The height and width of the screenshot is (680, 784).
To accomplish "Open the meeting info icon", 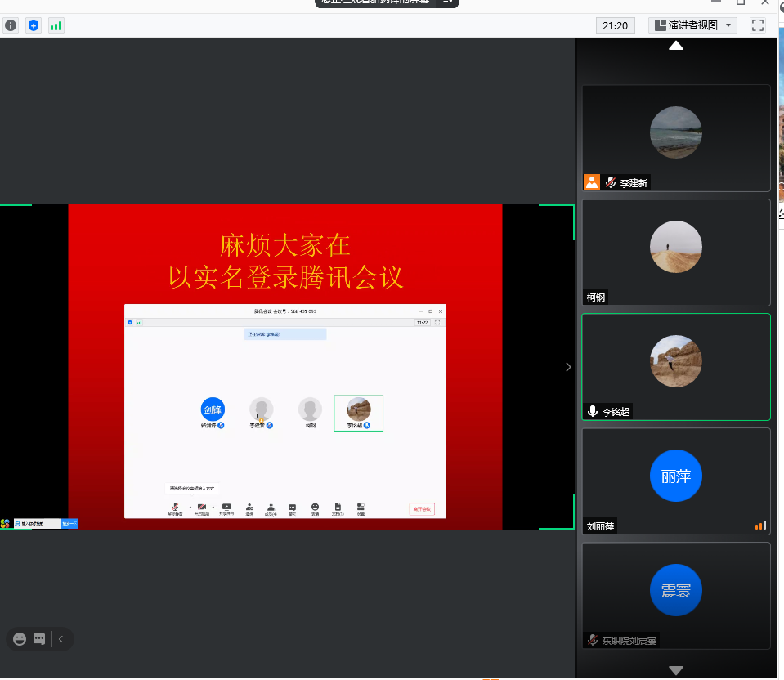I will point(11,25).
